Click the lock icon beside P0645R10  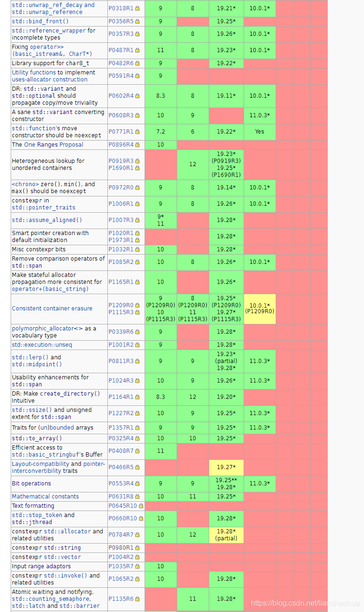[x=141, y=506]
